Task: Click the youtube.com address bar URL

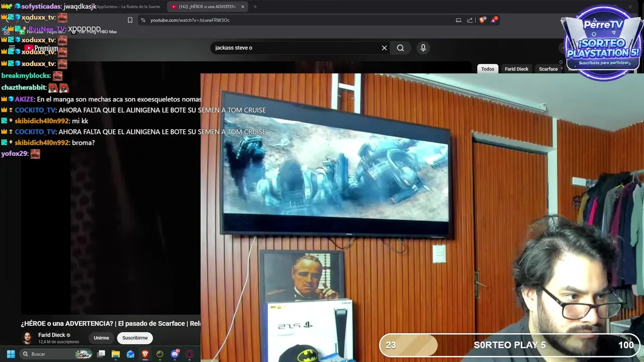Action: pyautogui.click(x=190, y=20)
